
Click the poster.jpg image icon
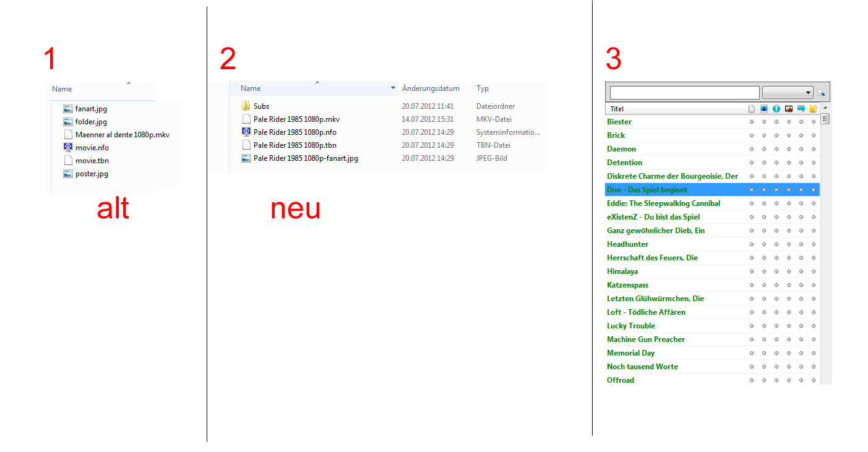(68, 174)
